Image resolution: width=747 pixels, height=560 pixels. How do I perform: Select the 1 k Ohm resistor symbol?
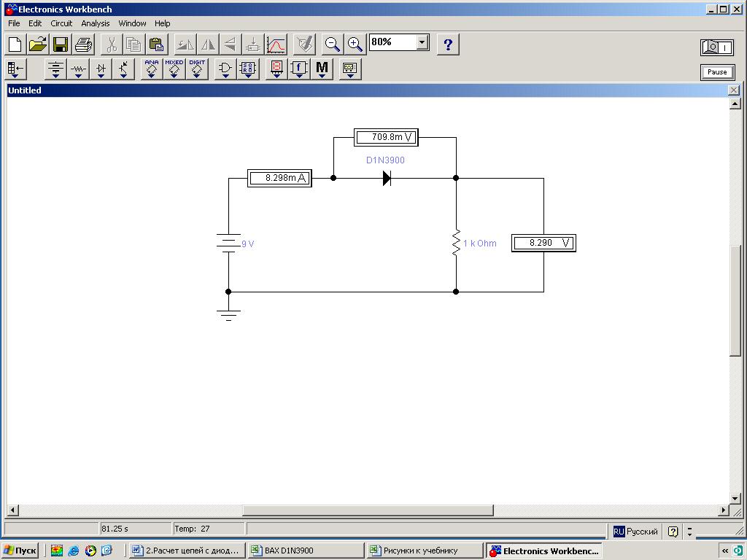[x=456, y=243]
